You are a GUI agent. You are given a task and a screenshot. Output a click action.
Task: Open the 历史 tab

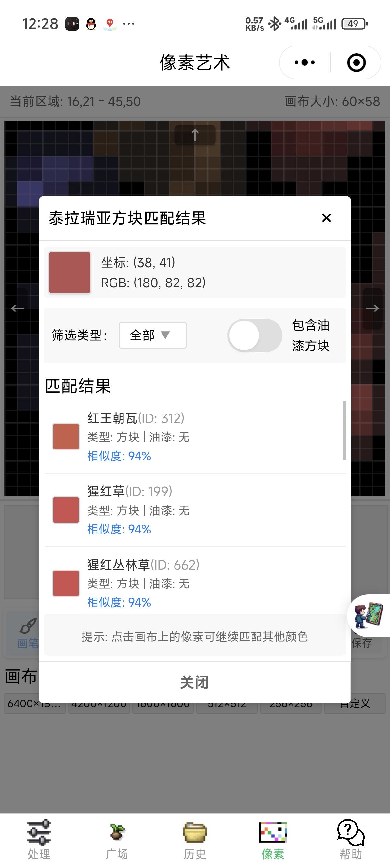195,839
